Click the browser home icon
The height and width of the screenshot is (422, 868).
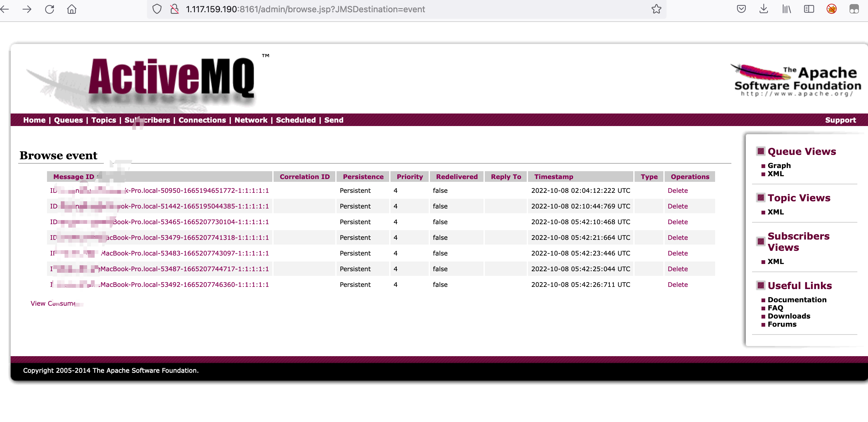(72, 9)
